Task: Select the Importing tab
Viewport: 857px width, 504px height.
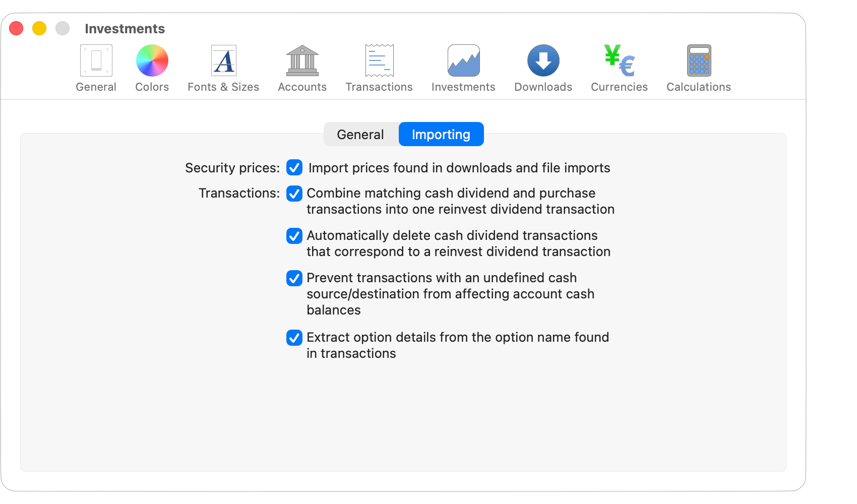Action: (441, 134)
